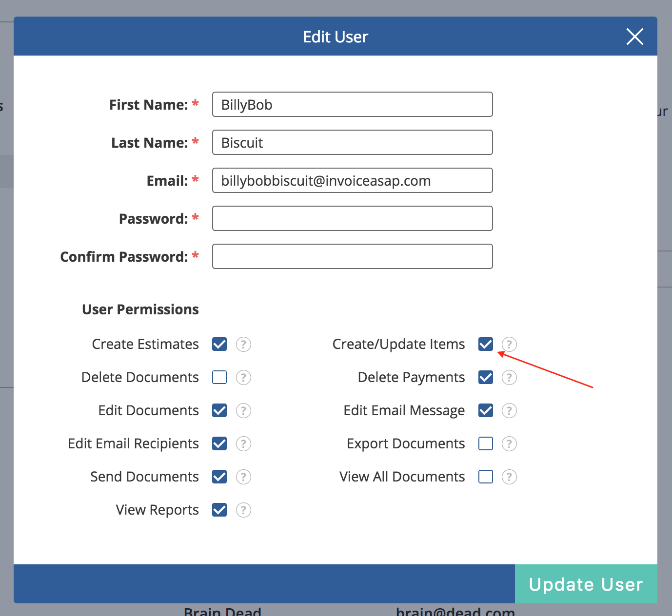Viewport: 672px width, 616px height.
Task: Enable Export Documents permission
Action: pyautogui.click(x=486, y=444)
